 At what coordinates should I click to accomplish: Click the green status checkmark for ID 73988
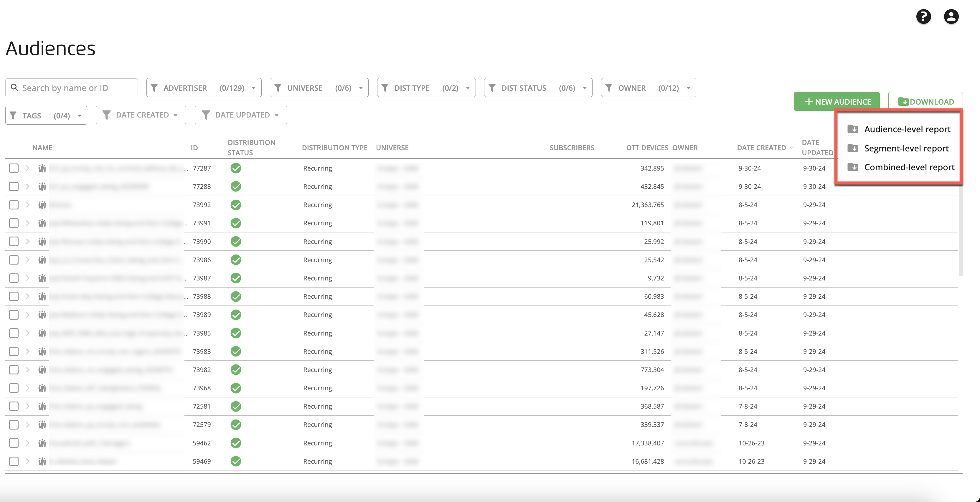236,296
